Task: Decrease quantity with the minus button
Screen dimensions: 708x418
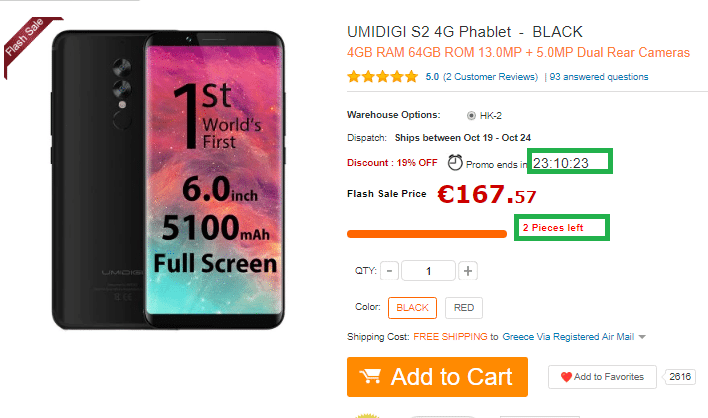Action: [x=389, y=271]
